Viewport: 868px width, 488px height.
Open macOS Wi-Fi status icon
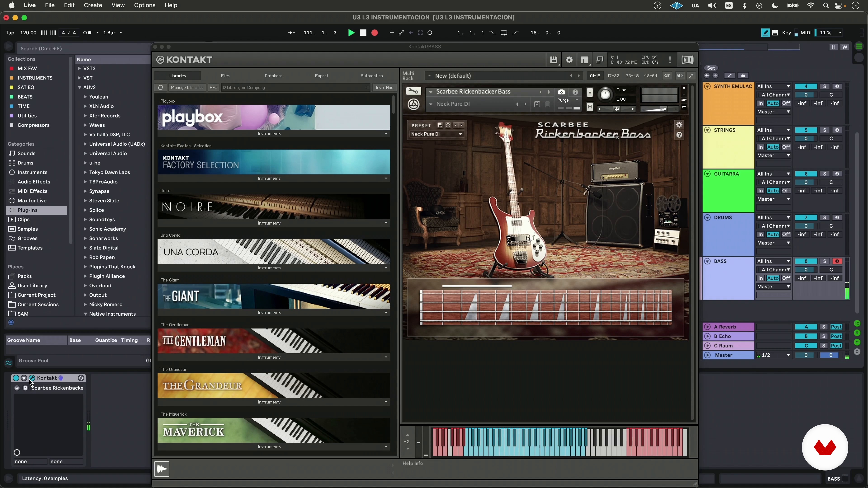pos(811,5)
